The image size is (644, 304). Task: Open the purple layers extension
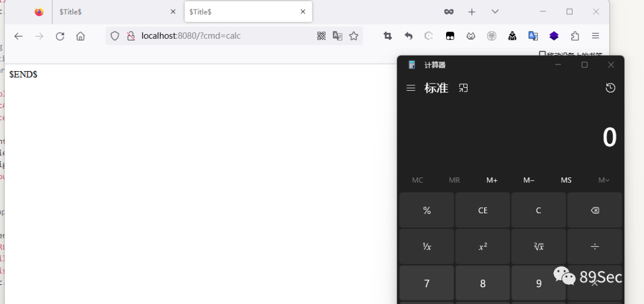[x=554, y=36]
